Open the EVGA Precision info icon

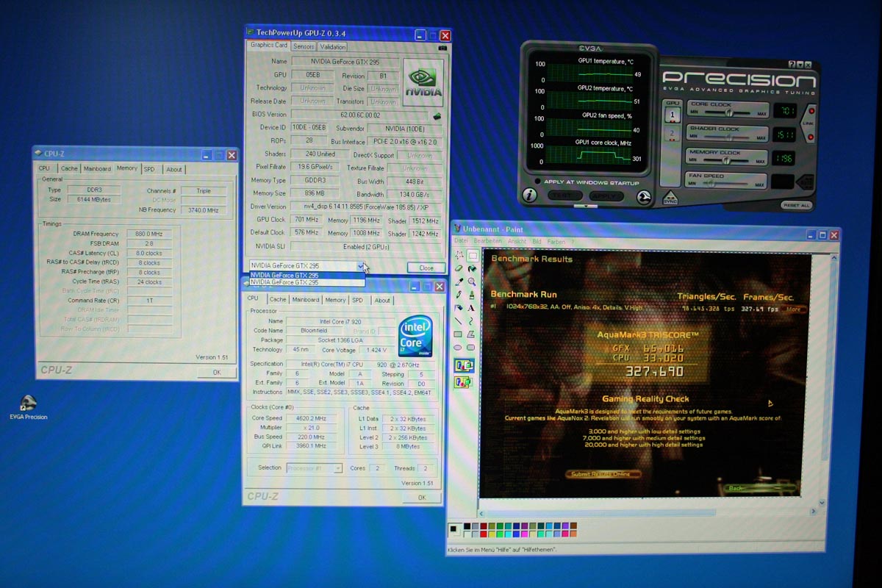(x=529, y=196)
